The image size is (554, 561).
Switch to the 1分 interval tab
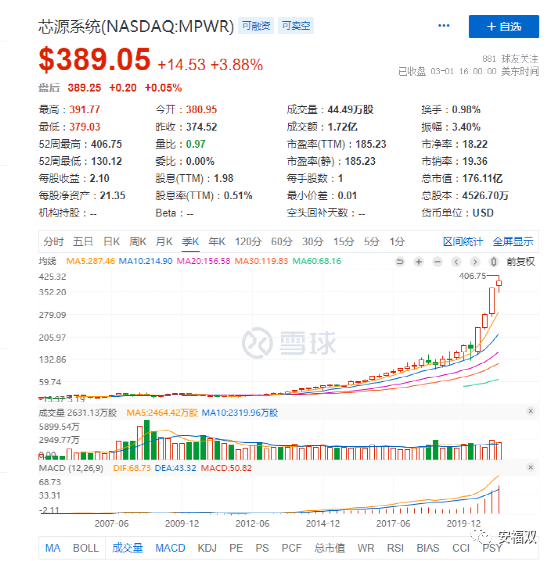pos(397,242)
